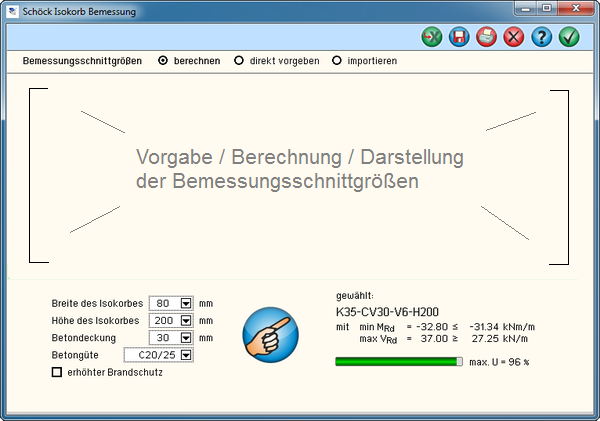Select the 'importieren' radio button
Viewport: 600px width, 421px height.
coord(337,61)
